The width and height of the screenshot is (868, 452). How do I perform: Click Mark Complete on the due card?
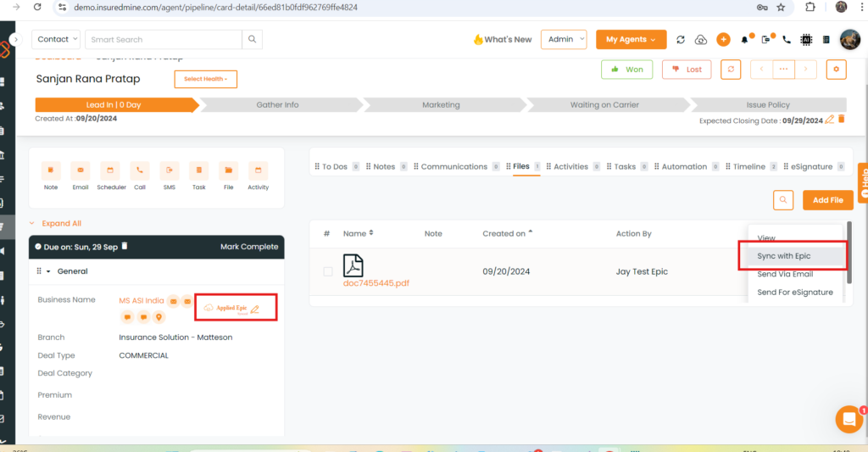[249, 247]
